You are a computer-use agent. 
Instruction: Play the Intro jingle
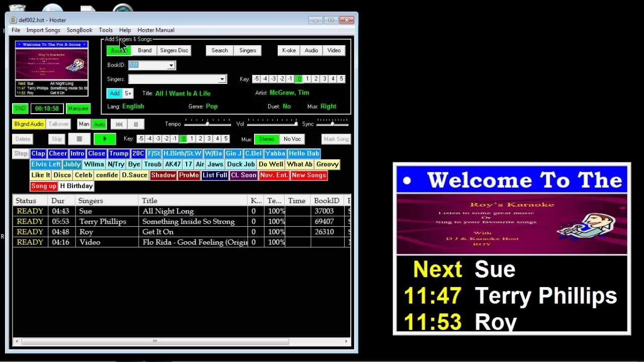[x=77, y=154]
